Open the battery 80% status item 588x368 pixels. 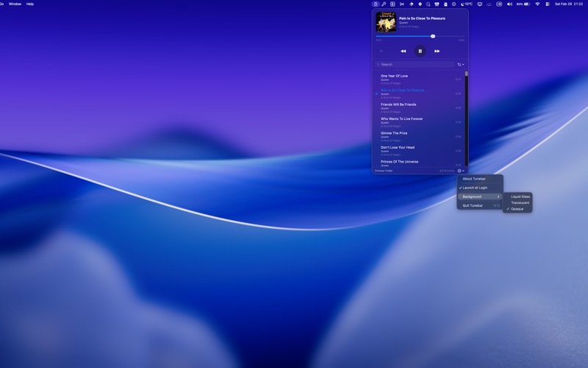coord(523,4)
